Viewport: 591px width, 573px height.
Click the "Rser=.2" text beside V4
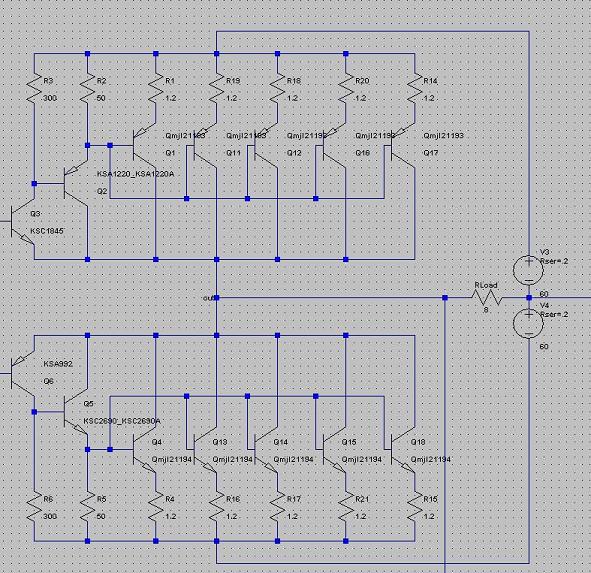[x=554, y=314]
